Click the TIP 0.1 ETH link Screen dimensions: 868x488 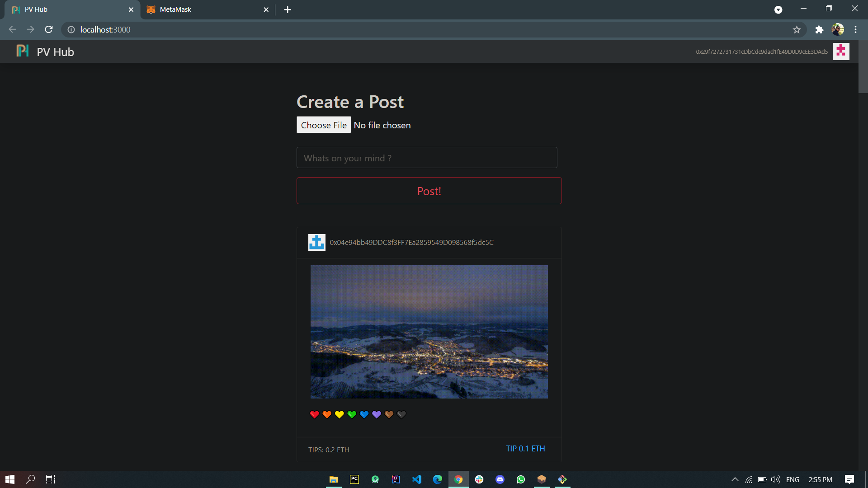(x=525, y=449)
